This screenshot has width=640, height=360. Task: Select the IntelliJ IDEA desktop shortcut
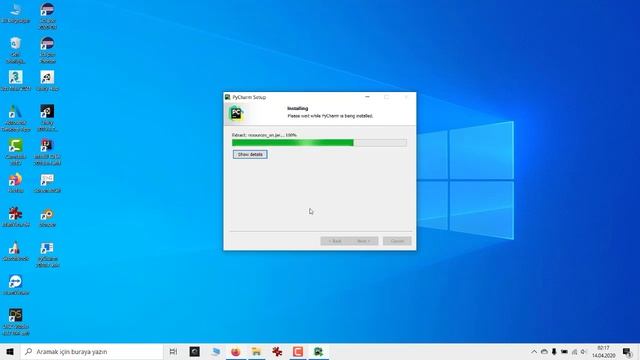click(47, 152)
